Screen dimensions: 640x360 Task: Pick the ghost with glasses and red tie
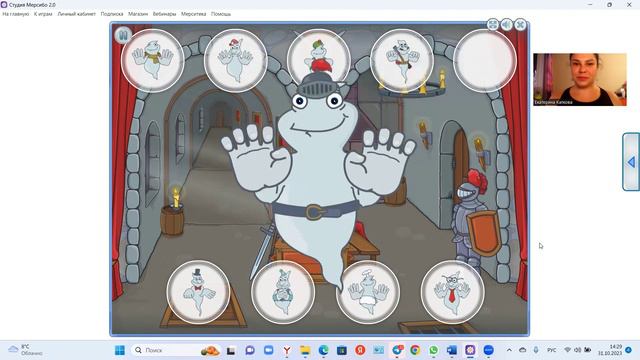click(x=453, y=292)
